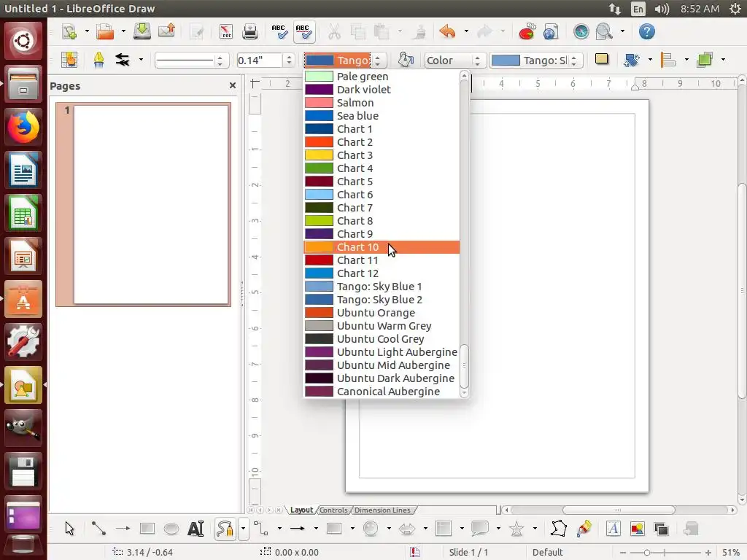747x560 pixels.
Task: Choose Salmon from the color list
Action: (x=382, y=103)
